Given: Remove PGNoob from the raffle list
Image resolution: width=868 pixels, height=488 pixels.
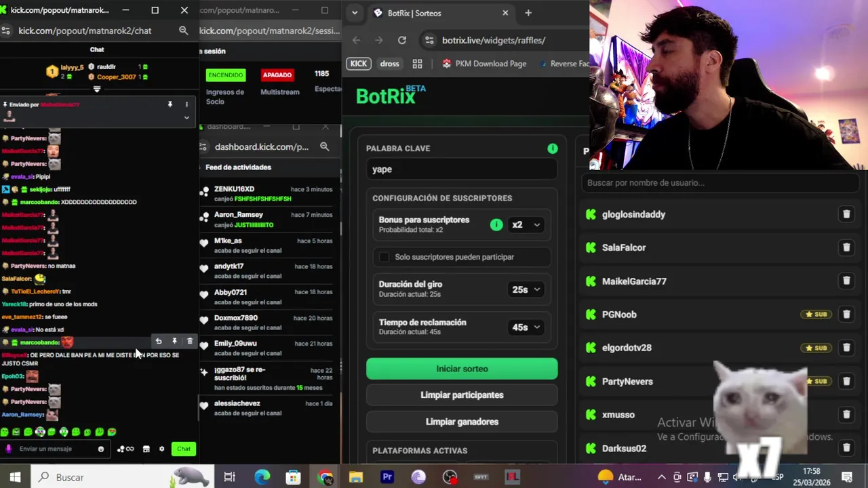Looking at the screenshot, I should [846, 314].
